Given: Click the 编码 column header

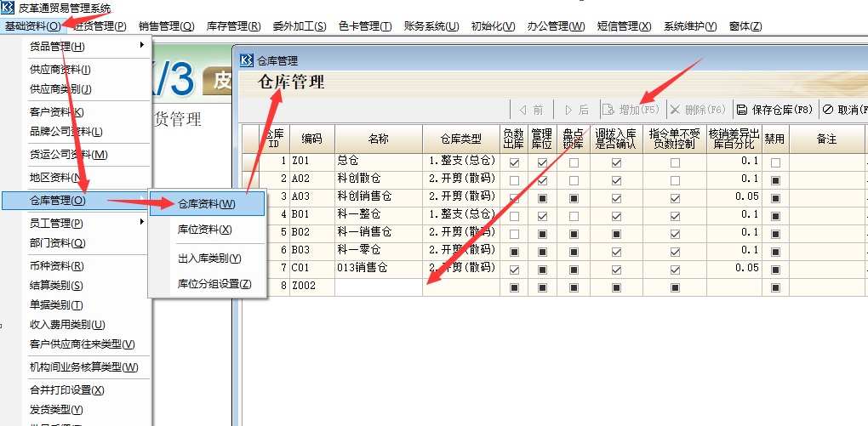Looking at the screenshot, I should tap(311, 139).
